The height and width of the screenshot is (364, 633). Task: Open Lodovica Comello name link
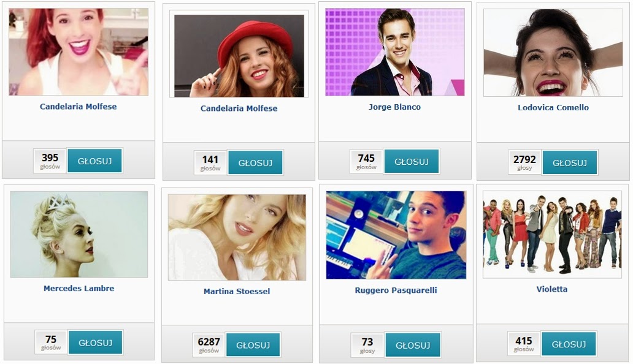553,108
